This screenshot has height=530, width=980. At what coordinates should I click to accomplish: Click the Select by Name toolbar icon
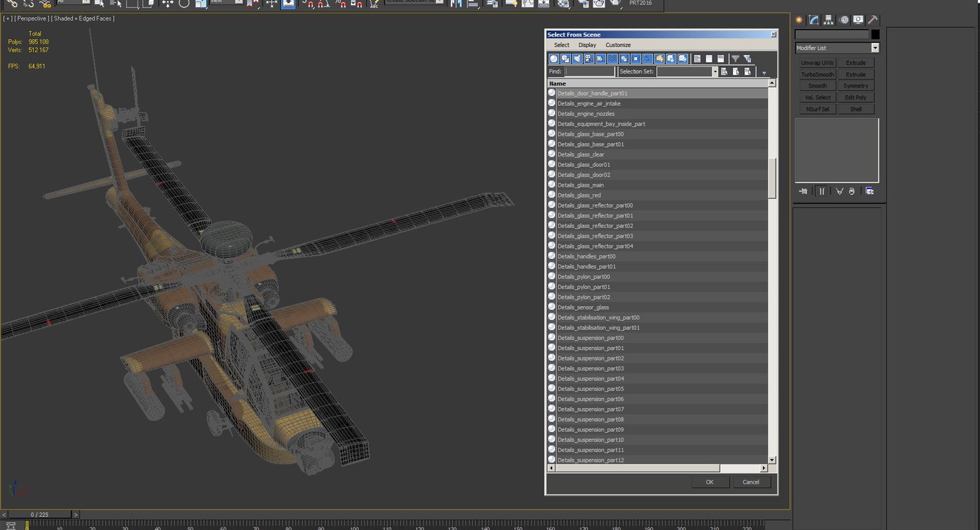(115, 3)
